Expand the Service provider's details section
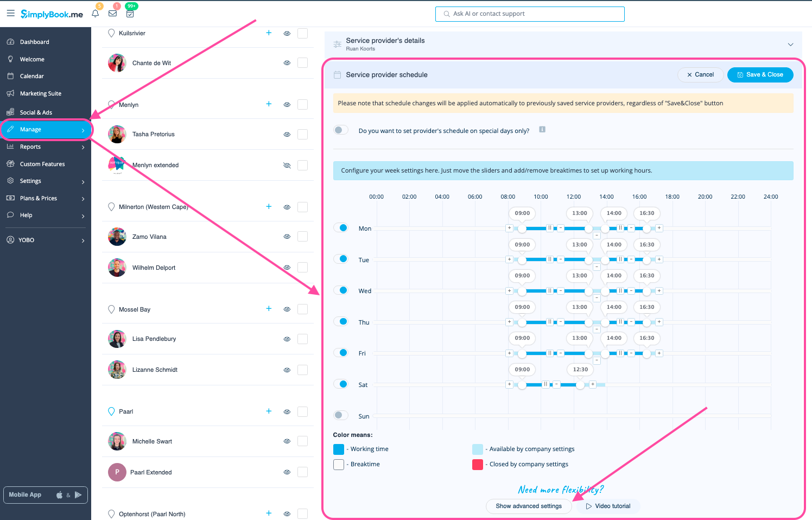Screen dimensions: 812x520 click(790, 45)
